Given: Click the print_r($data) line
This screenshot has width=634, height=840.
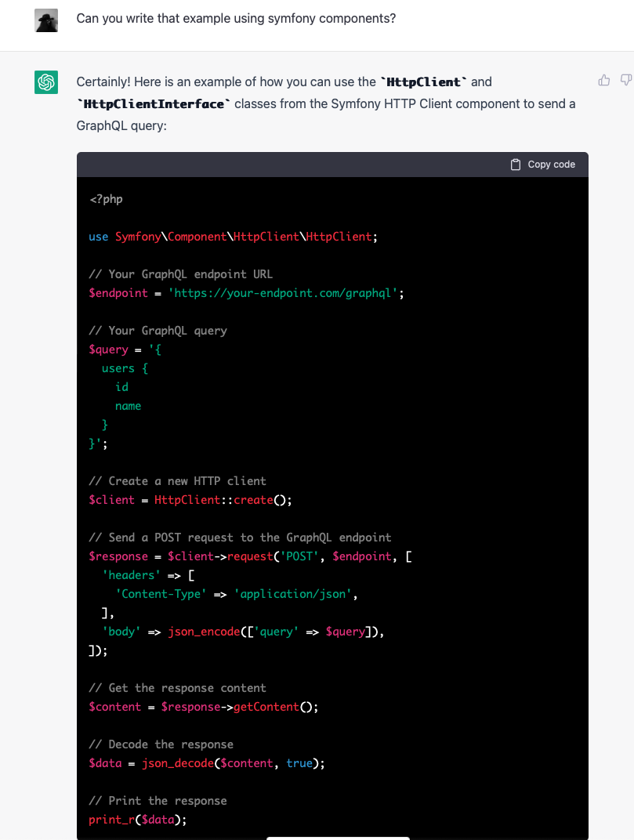Looking at the screenshot, I should pos(138,820).
